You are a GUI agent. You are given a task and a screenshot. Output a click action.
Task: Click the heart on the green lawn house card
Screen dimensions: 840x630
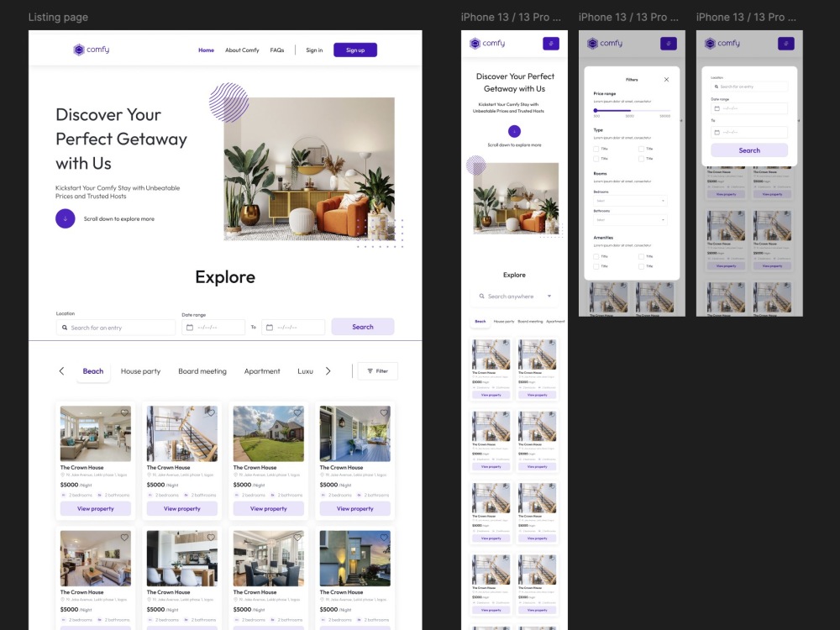point(297,412)
